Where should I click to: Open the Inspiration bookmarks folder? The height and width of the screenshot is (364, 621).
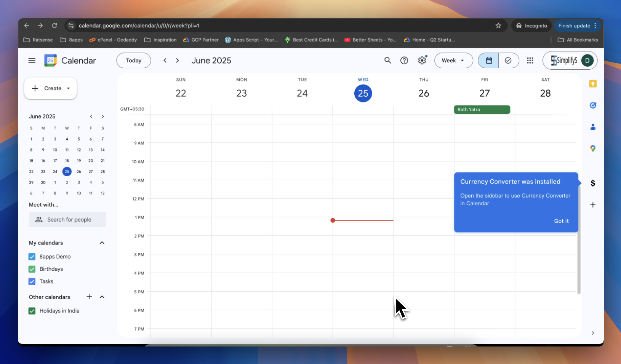coord(160,40)
